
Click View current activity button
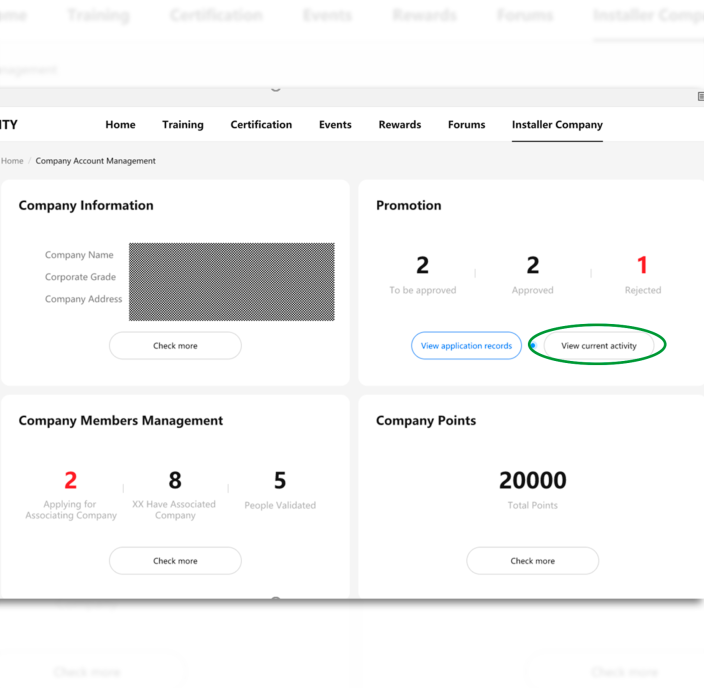(x=598, y=346)
